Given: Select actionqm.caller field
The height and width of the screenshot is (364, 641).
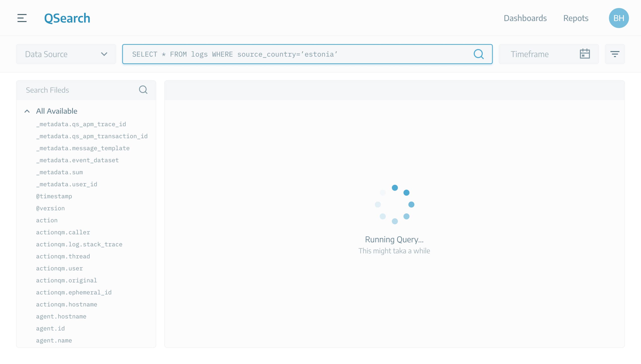Looking at the screenshot, I should click(x=63, y=232).
